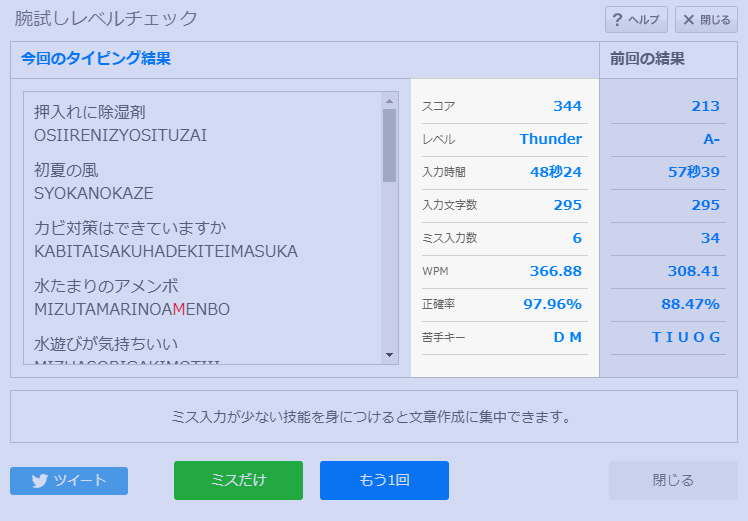Image resolution: width=748 pixels, height=521 pixels.
Task: Select the phrase 水遊びが気持ちいい
Action: [x=106, y=344]
